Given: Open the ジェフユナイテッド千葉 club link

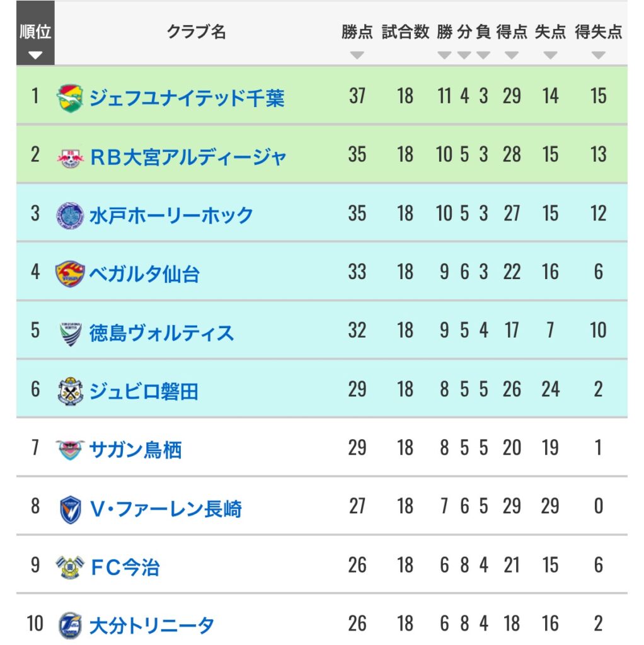Looking at the screenshot, I should [x=187, y=98].
